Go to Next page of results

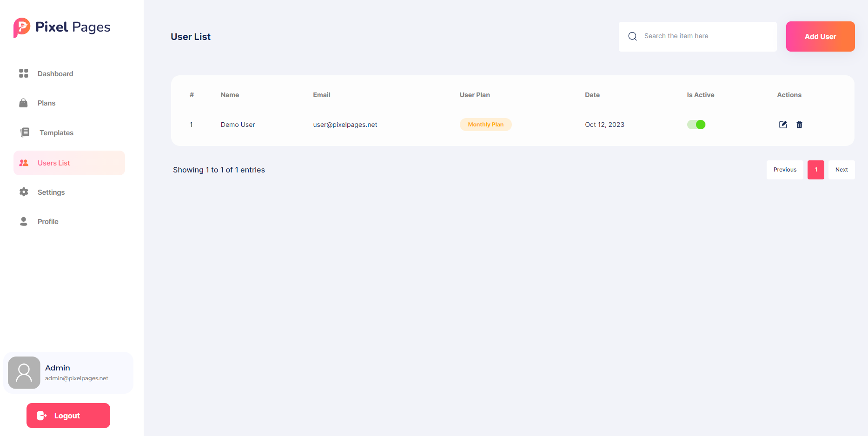point(841,170)
